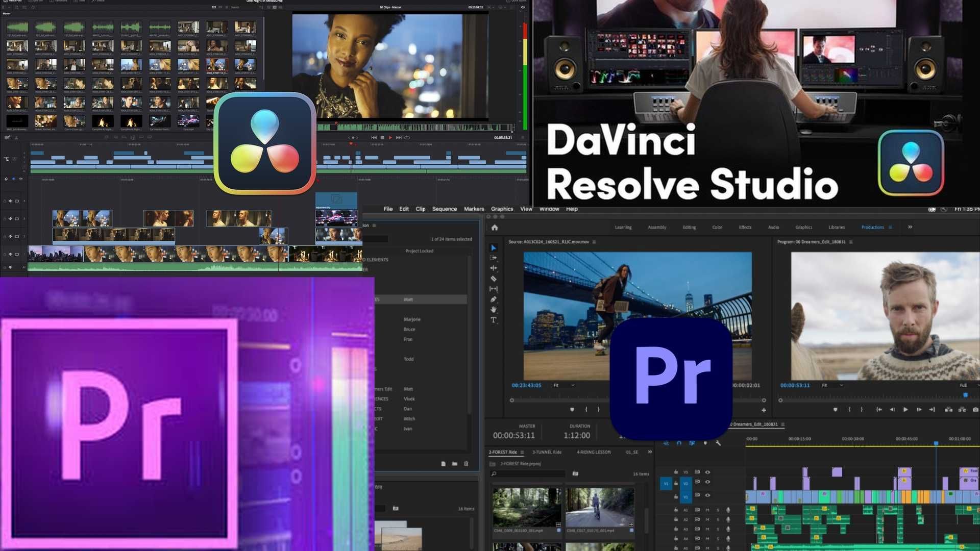Play the DaVinci Resolve viewer

point(390,137)
